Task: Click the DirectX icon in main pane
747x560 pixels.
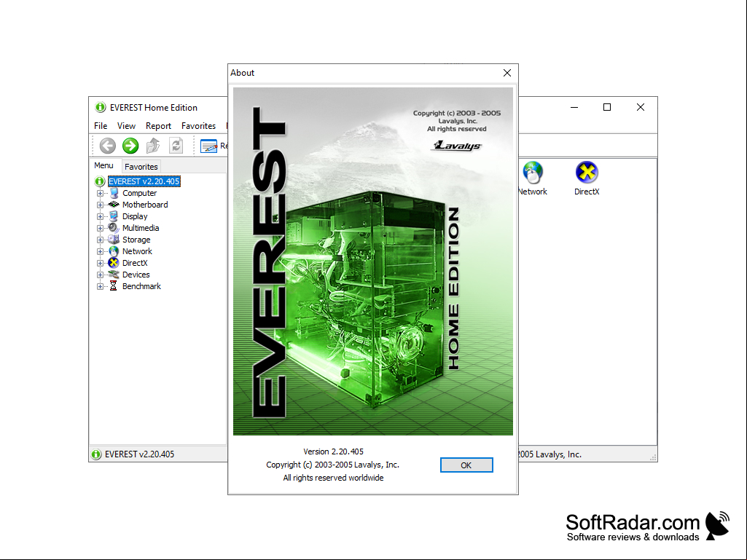Action: coord(587,173)
